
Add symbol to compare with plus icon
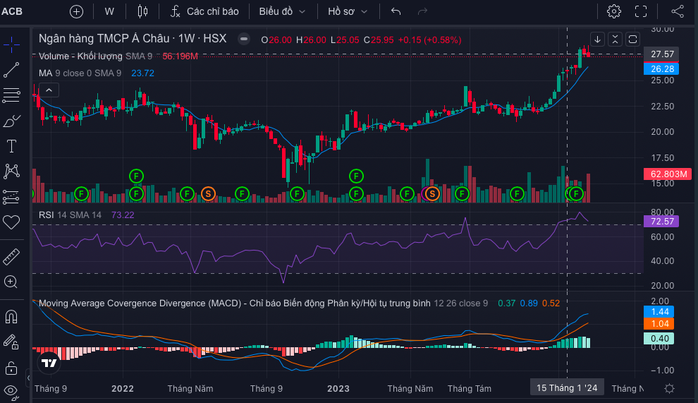tap(77, 12)
